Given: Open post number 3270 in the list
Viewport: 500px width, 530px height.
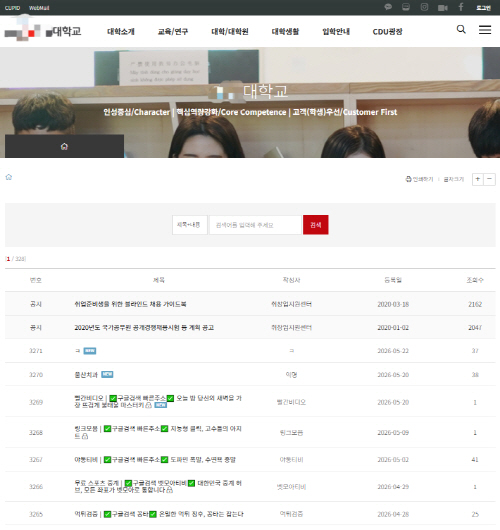Looking at the screenshot, I should tap(86, 375).
